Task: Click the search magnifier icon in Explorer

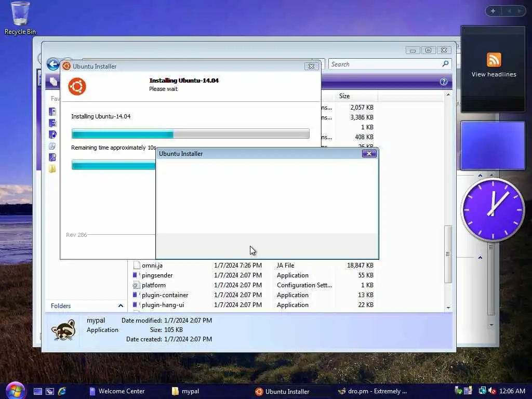Action: point(445,64)
